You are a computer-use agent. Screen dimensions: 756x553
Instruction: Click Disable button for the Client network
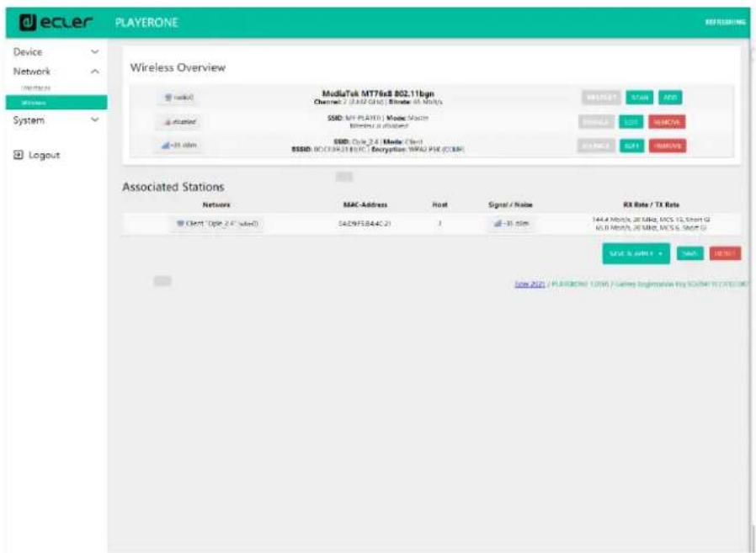tap(596, 146)
